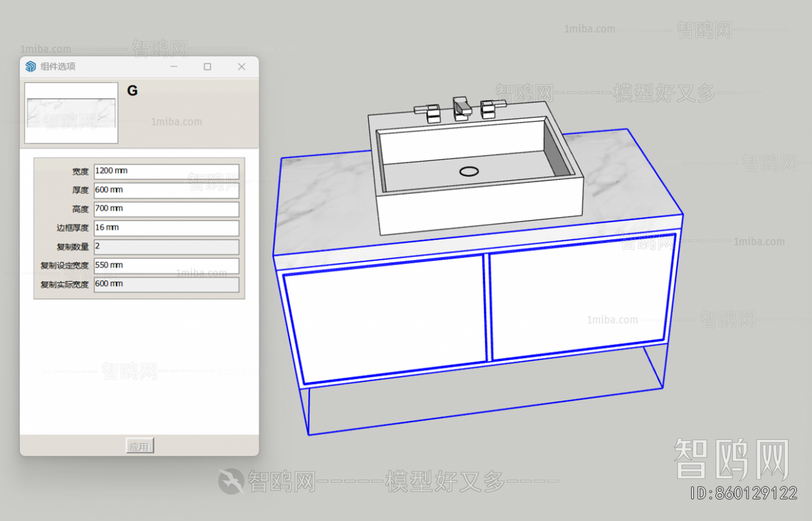This screenshot has height=521, width=812.
Task: Minimize the 组件选项 dialog window
Action: pyautogui.click(x=174, y=67)
